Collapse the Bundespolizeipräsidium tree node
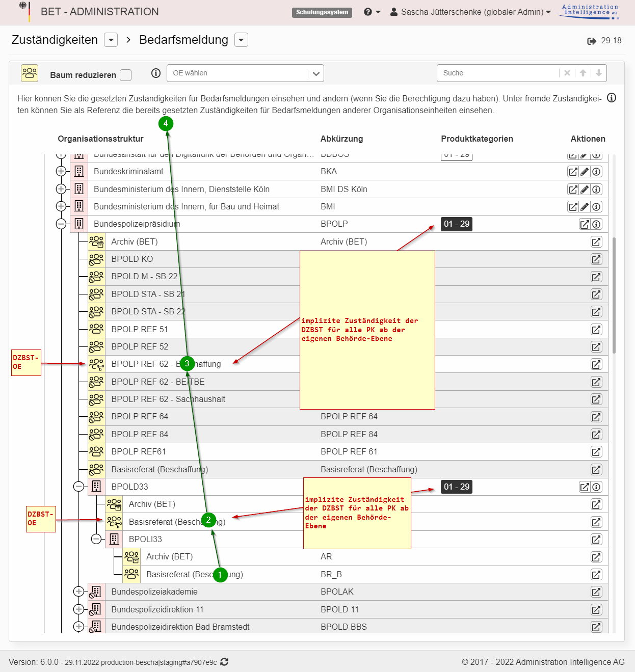The image size is (635, 672). coord(61,224)
